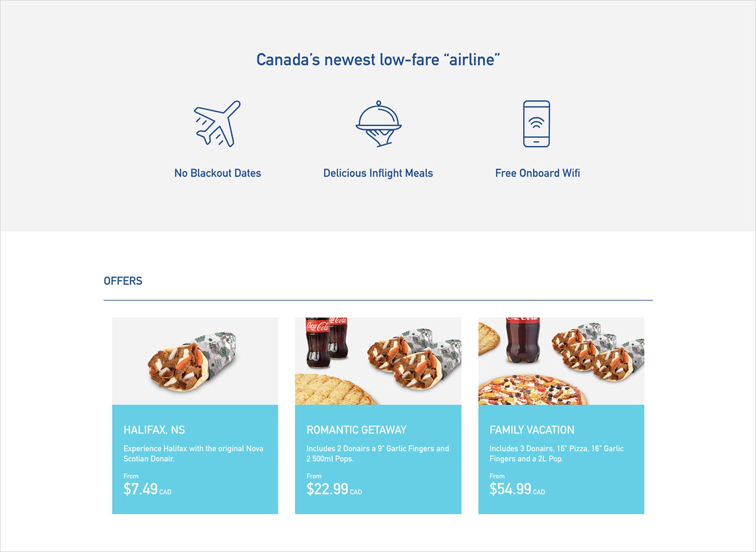Choose the $7.49 CAD price
Screen dimensions: 756x552
[147, 489]
